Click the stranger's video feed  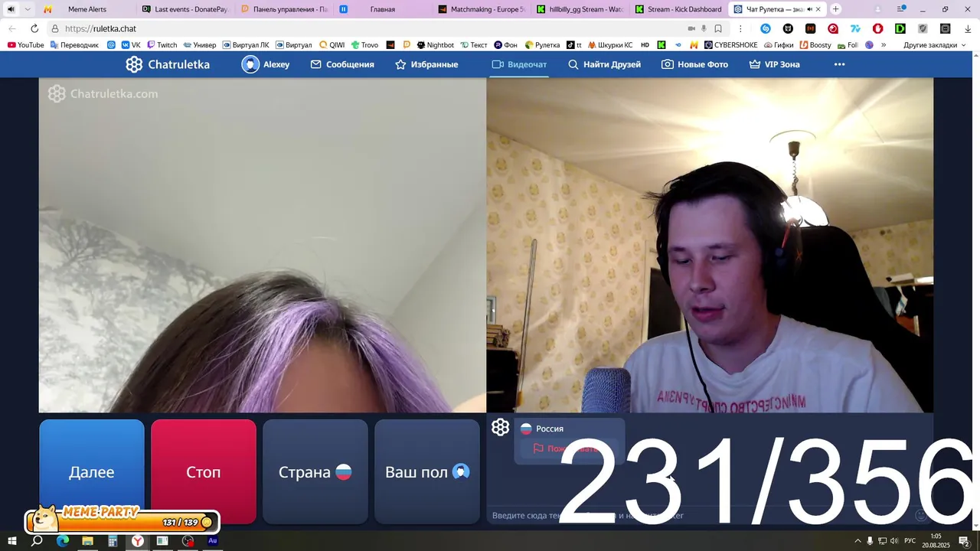click(x=263, y=245)
